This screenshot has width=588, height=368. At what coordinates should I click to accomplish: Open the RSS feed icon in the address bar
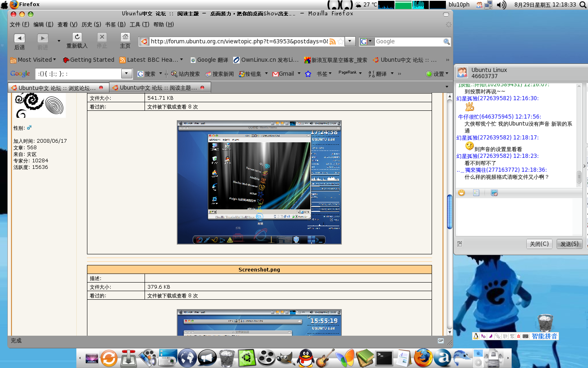click(332, 41)
